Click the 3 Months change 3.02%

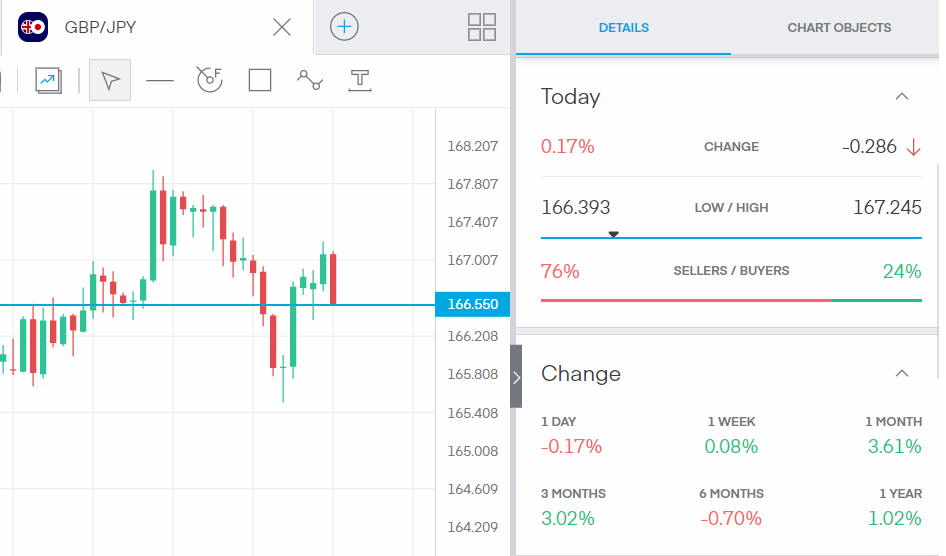[x=568, y=518]
